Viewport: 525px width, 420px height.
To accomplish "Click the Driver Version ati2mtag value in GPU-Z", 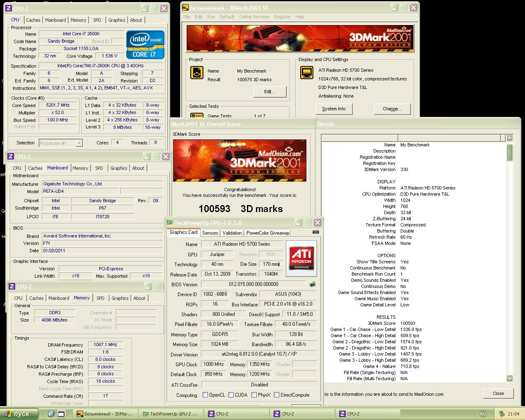I will tap(259, 354).
